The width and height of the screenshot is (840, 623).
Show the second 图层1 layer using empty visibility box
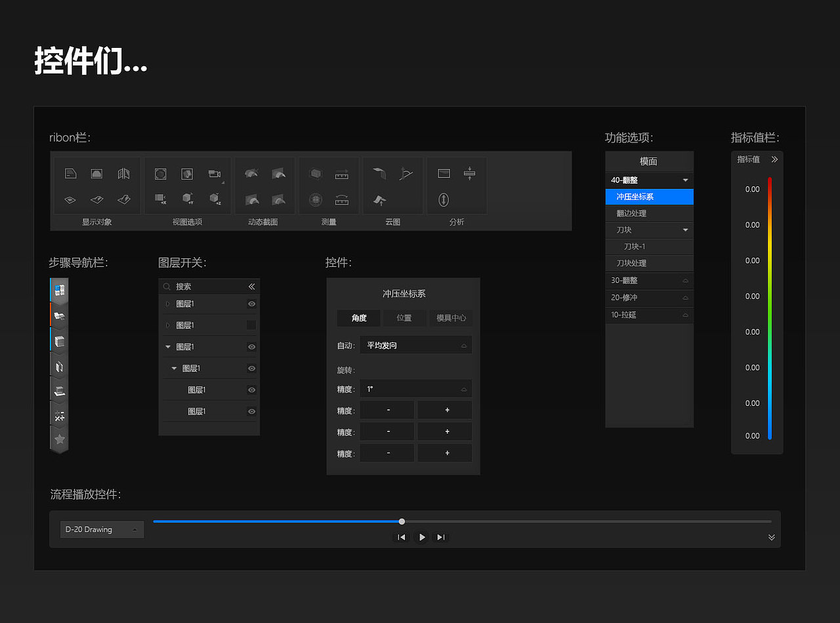click(251, 325)
